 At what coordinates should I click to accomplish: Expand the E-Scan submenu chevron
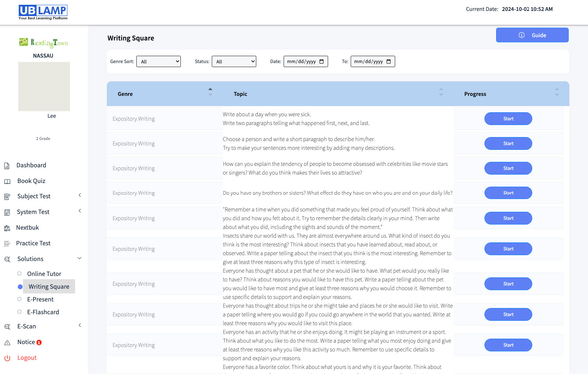coord(80,326)
